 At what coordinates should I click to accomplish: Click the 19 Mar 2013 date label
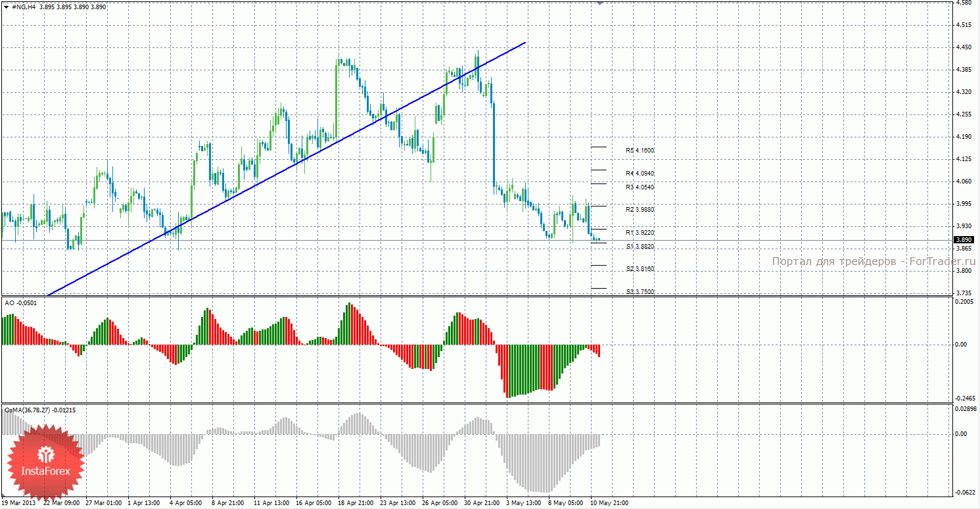point(18,504)
